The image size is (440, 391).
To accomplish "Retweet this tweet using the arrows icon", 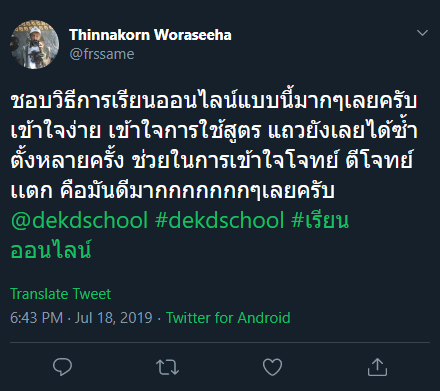I will (x=167, y=367).
